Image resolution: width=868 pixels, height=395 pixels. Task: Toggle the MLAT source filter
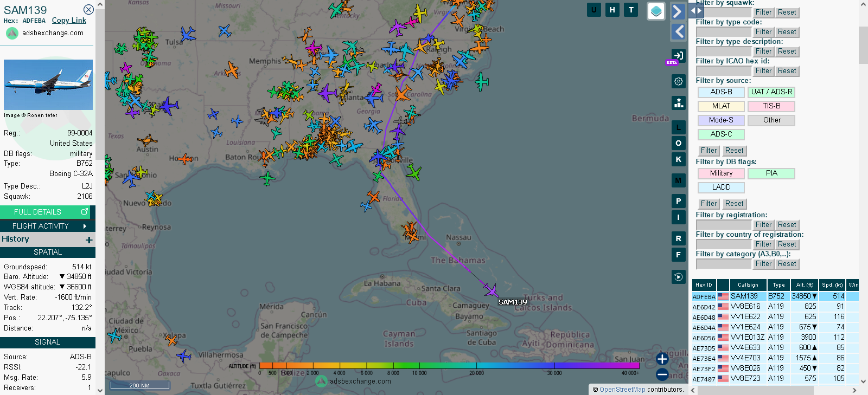tap(721, 106)
